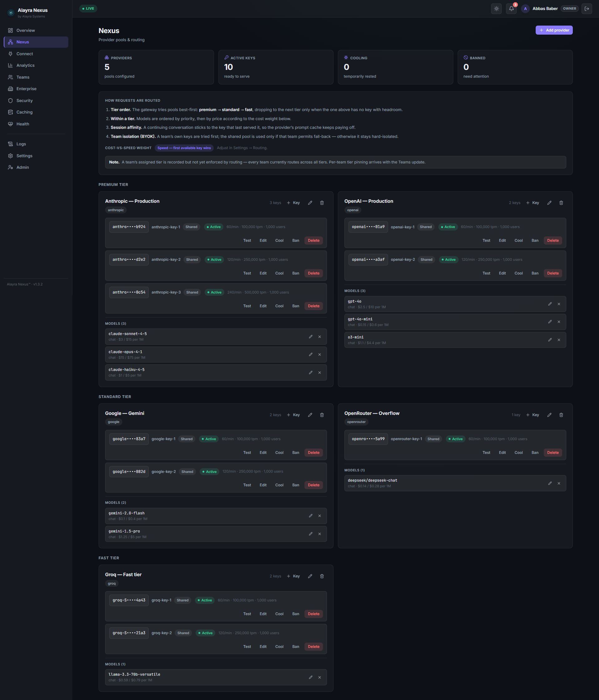Click the Add provider button
This screenshot has width=599, height=700.
tap(554, 30)
